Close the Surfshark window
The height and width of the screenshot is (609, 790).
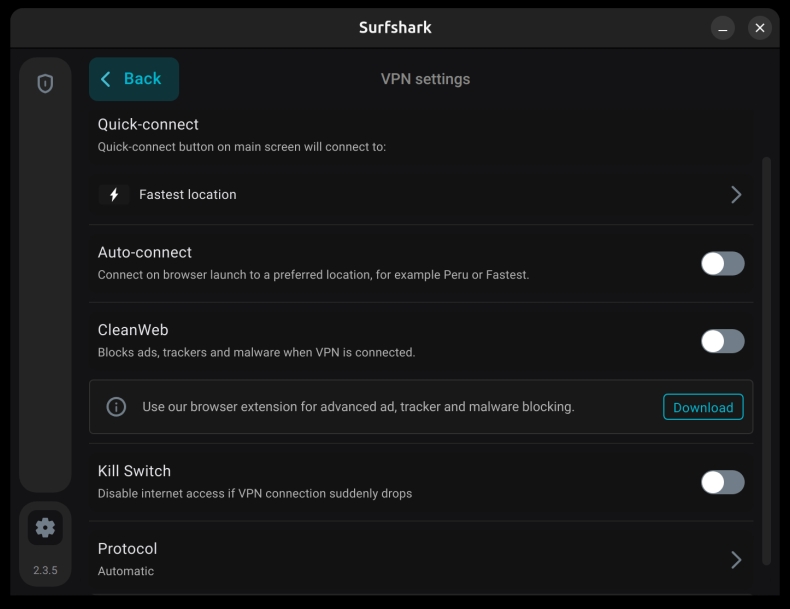pos(760,28)
